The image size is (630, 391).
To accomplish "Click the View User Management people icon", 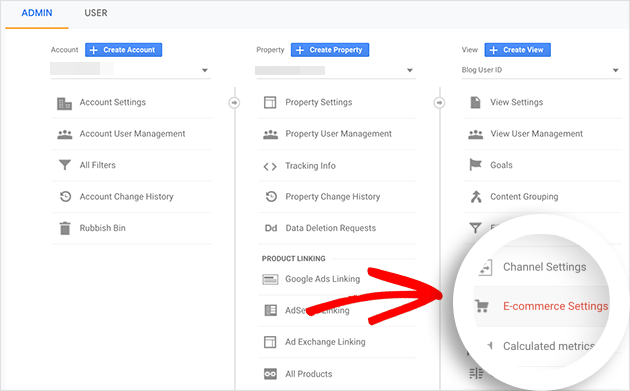I will tap(476, 134).
